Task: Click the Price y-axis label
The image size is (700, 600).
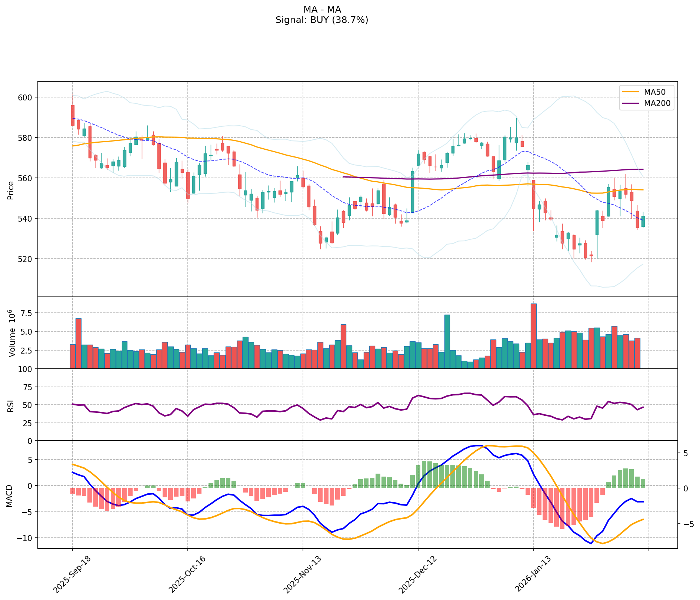Action: point(11,190)
